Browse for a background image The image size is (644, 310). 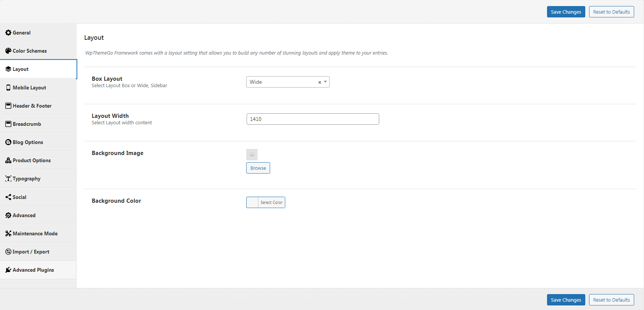(x=258, y=168)
